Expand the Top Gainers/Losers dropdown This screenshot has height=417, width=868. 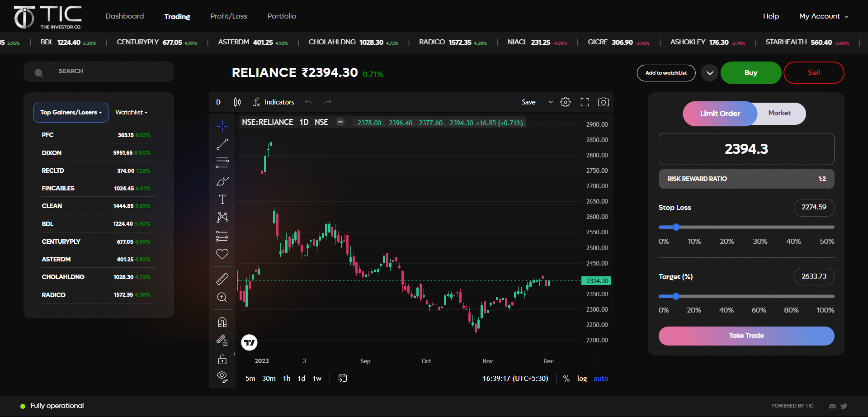(x=71, y=113)
